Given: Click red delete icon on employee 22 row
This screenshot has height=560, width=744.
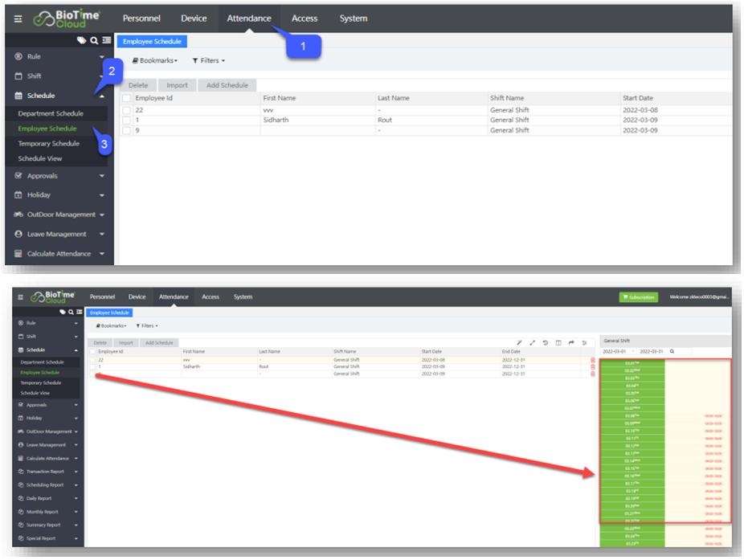Looking at the screenshot, I should pyautogui.click(x=593, y=360).
